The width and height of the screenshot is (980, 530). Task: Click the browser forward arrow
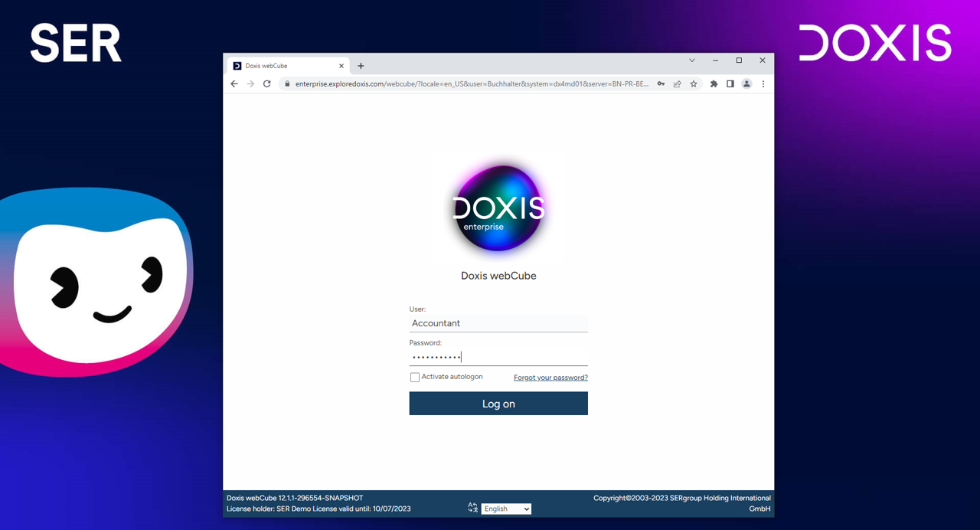click(x=250, y=84)
